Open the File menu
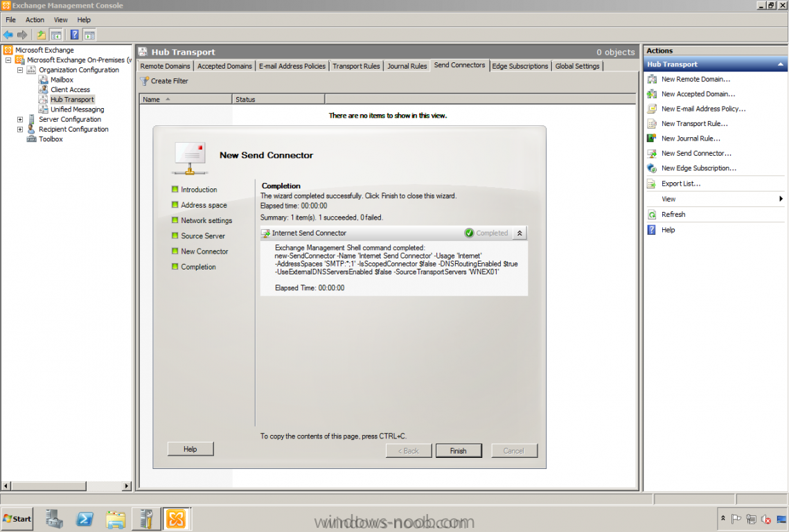 click(x=10, y=19)
